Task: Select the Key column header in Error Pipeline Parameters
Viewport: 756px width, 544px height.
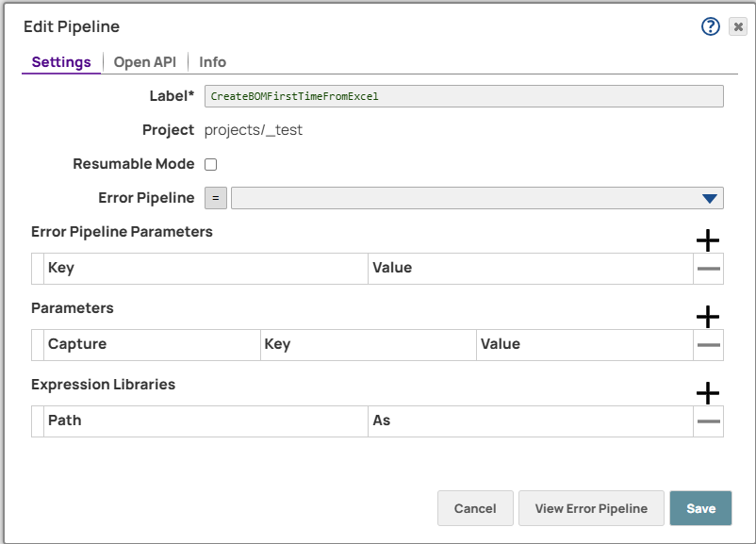Action: pyautogui.click(x=205, y=269)
